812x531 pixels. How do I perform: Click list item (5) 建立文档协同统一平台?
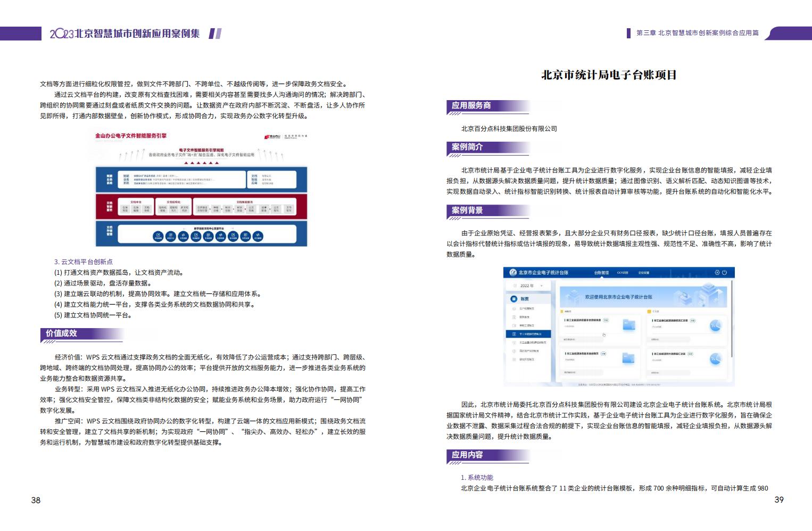(x=94, y=315)
